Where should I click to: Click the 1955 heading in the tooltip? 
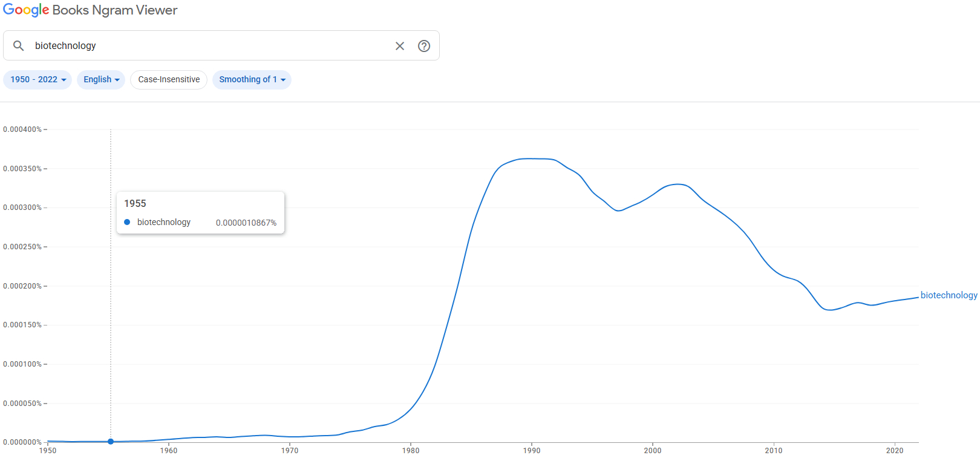[136, 204]
